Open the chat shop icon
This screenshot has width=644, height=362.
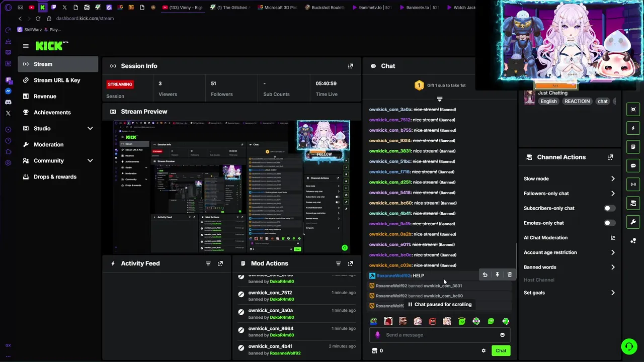coord(374,351)
